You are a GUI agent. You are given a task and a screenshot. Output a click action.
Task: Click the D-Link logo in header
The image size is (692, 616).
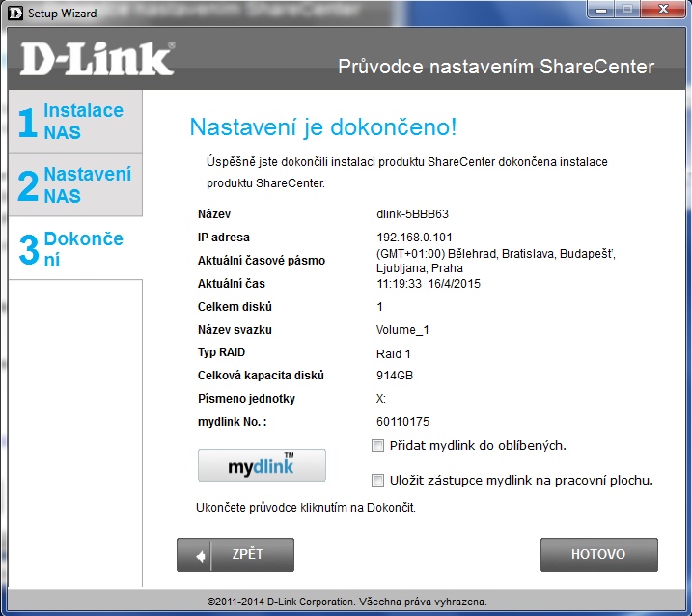(97, 59)
